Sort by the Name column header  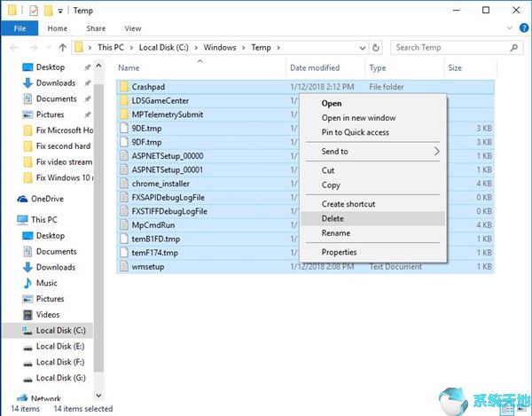[x=129, y=68]
